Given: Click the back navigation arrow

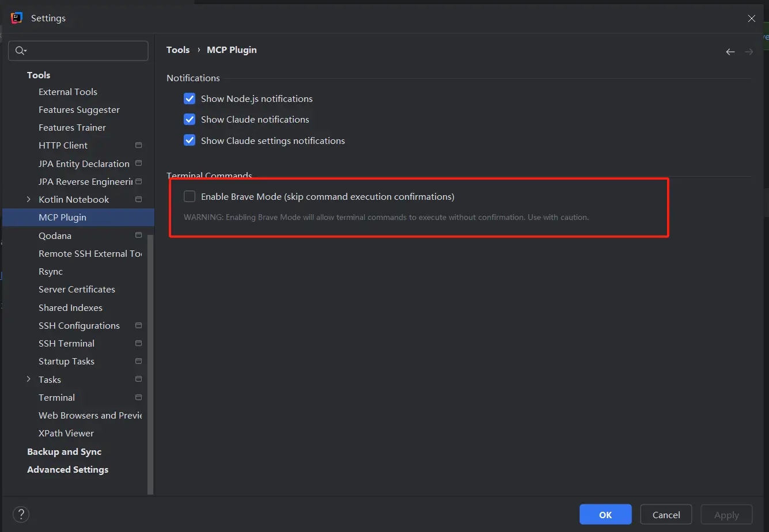Looking at the screenshot, I should 730,52.
